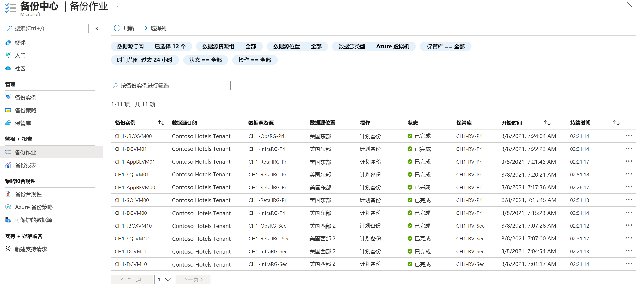
Task: Click the 保管库 vault cloud icon
Action: [x=8, y=123]
